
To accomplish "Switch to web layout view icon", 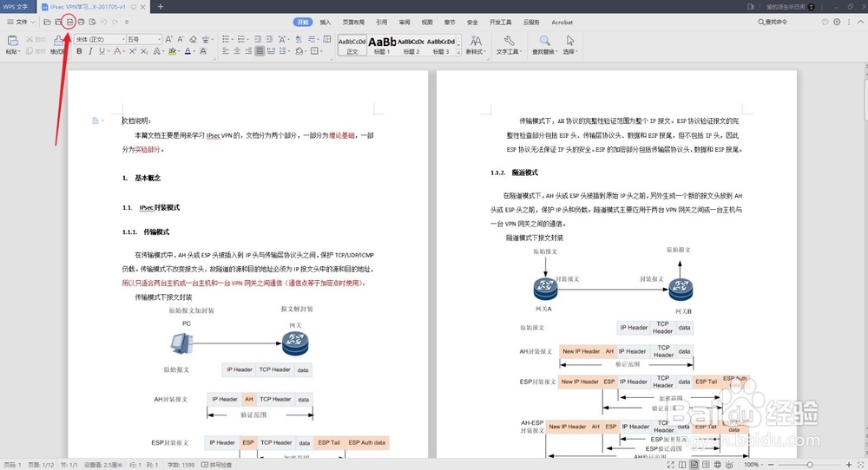I will click(718, 465).
